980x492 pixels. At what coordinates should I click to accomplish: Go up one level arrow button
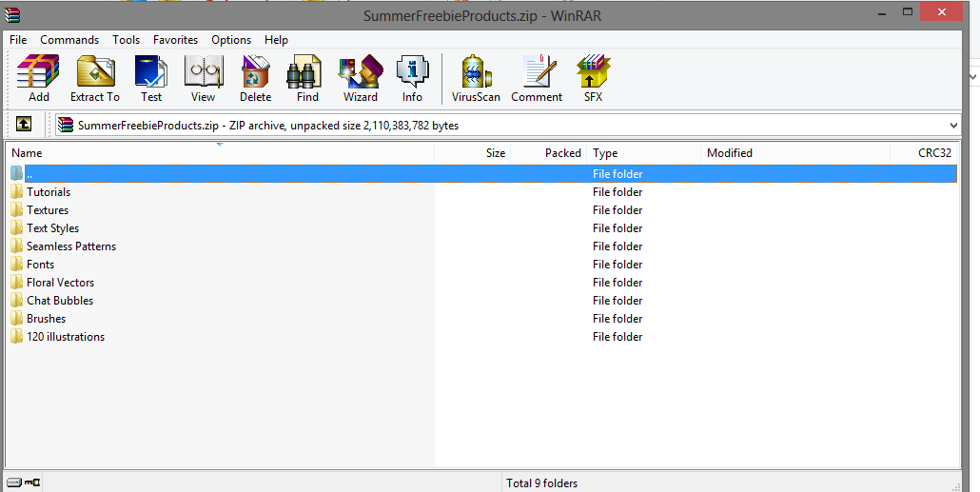(24, 125)
